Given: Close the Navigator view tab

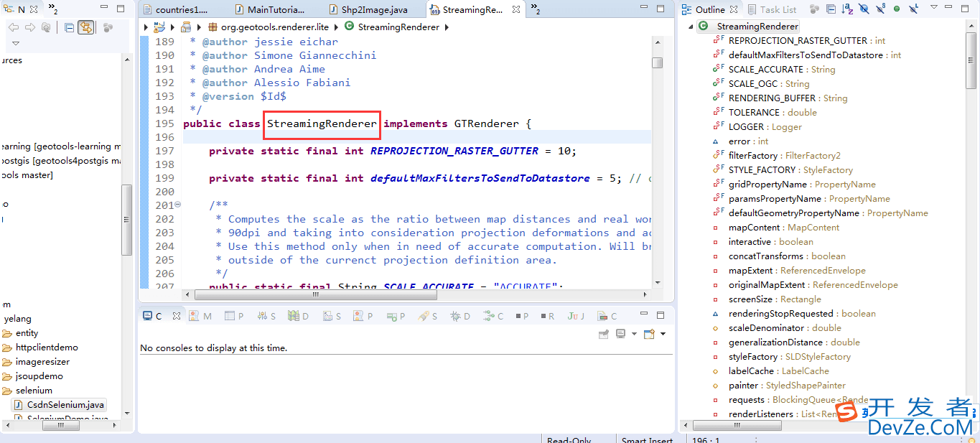Looking at the screenshot, I should click(33, 9).
